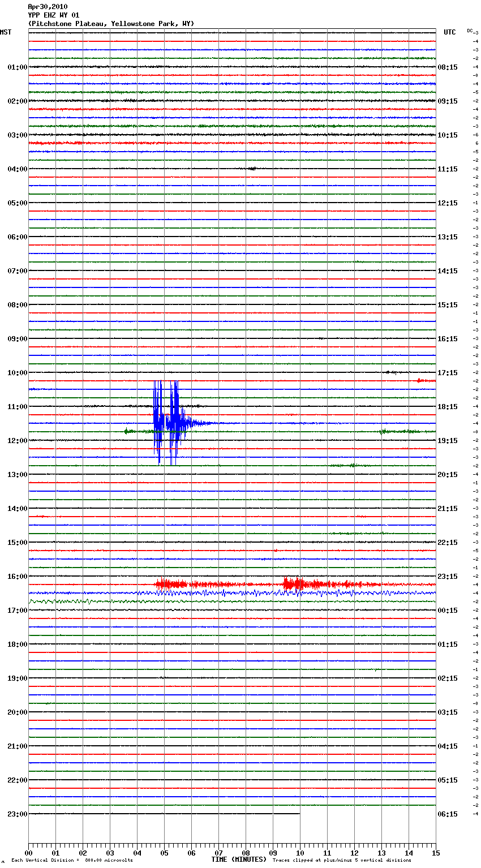The height and width of the screenshot is (868, 481).
Task: Click minute tick 10 on the bottom axis
Action: [x=300, y=853]
